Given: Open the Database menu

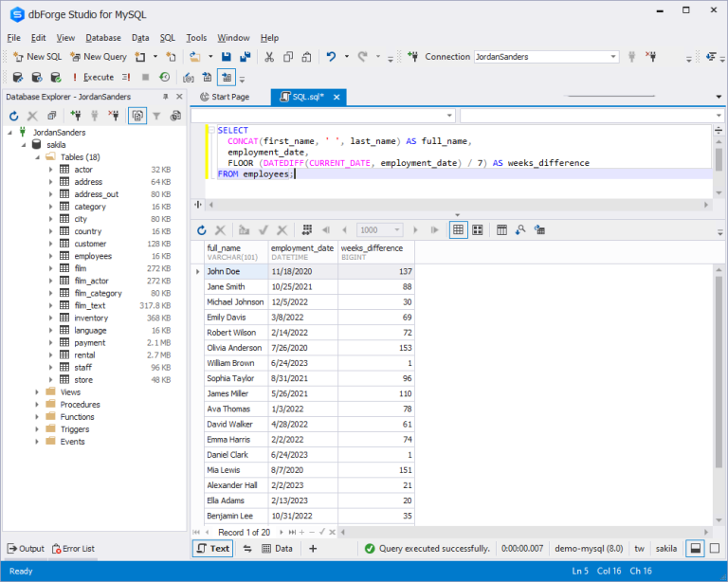Looking at the screenshot, I should pos(102,38).
